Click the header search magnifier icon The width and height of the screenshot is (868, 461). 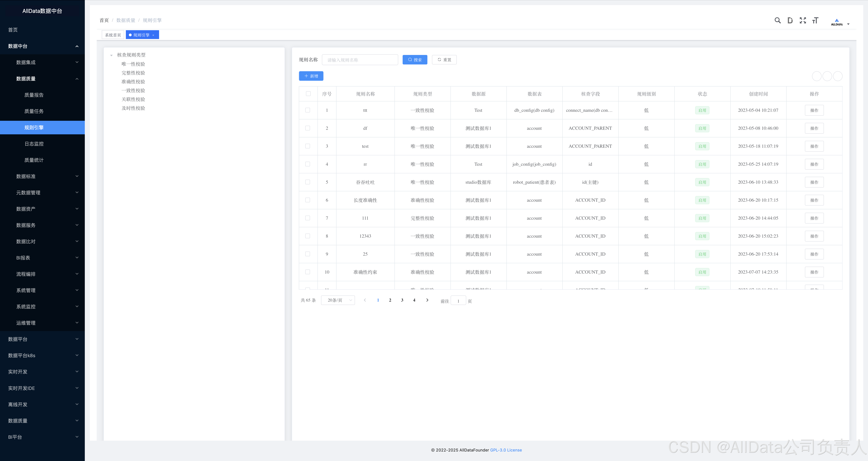777,21
